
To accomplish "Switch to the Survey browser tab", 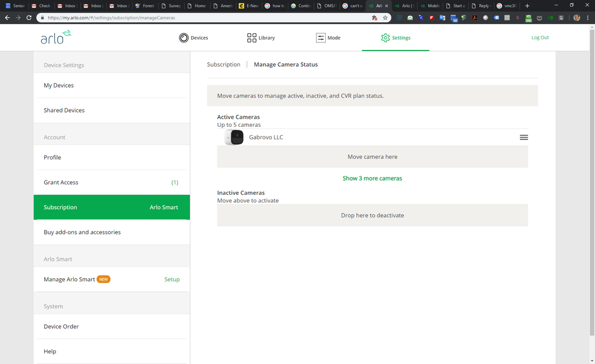I will coord(171,6).
